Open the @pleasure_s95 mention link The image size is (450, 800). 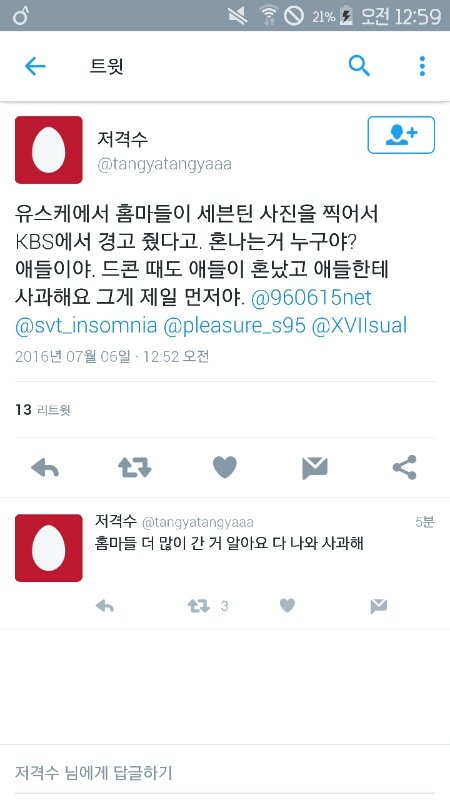[x=234, y=326]
